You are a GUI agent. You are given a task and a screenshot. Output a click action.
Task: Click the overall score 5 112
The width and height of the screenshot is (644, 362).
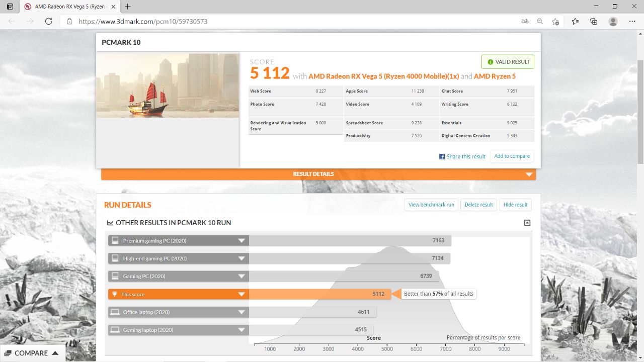[x=270, y=74]
